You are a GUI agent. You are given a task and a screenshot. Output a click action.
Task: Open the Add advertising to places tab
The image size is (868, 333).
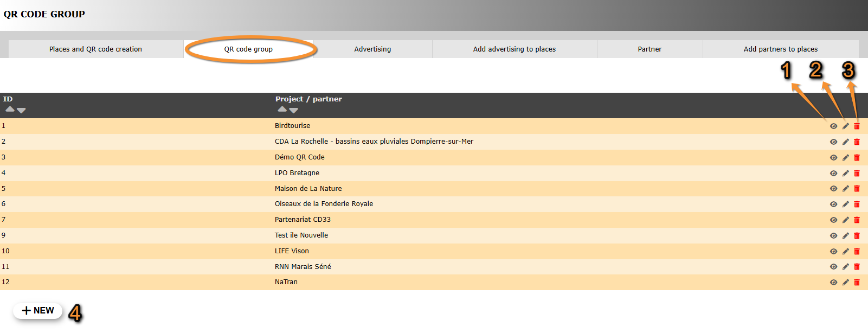tap(514, 49)
